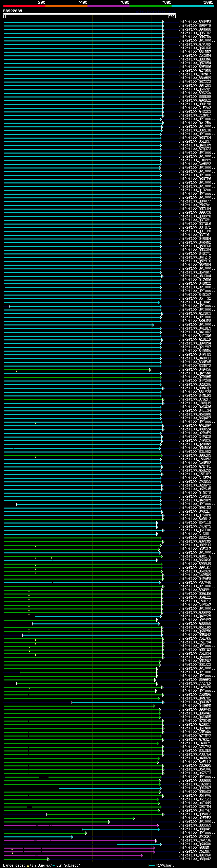Select hit label UniRef100_Q7RQH5
217x868 pixels.
click(x=195, y=377)
